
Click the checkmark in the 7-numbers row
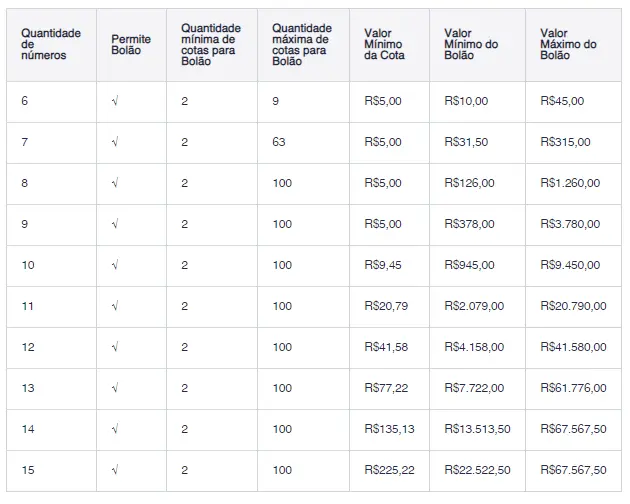pyautogui.click(x=115, y=142)
